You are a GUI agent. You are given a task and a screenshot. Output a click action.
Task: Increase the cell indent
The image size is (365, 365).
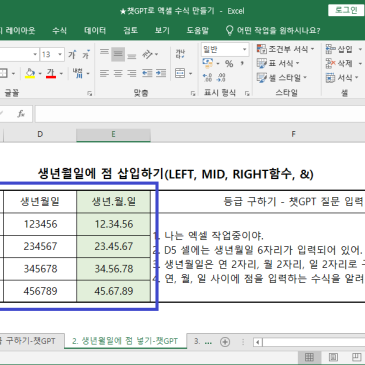tap(161, 73)
